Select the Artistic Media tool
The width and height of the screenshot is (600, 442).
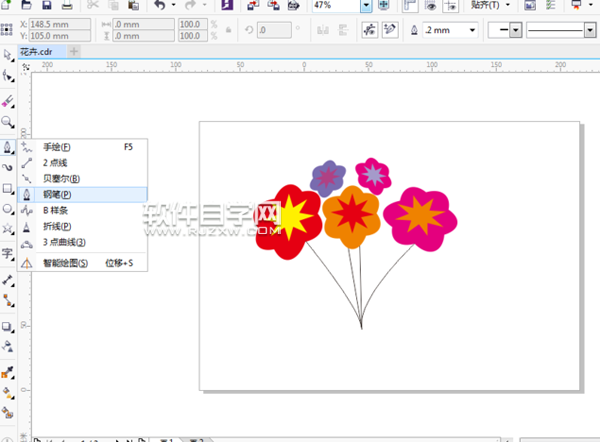pos(8,168)
